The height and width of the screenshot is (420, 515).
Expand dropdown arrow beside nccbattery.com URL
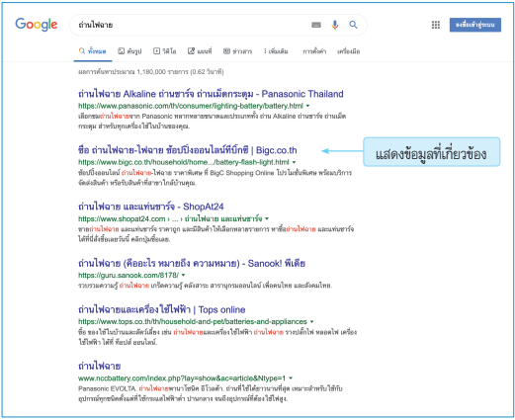click(x=291, y=378)
